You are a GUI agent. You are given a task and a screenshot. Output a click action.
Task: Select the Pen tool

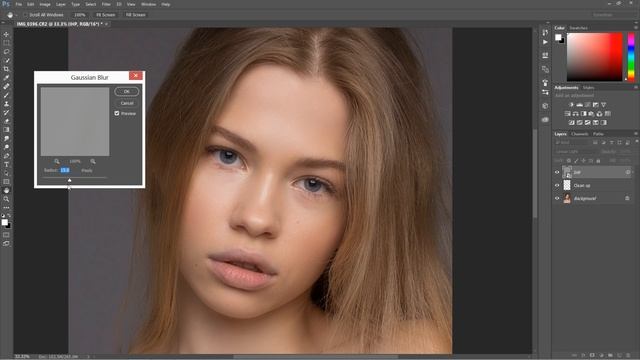pos(6,156)
